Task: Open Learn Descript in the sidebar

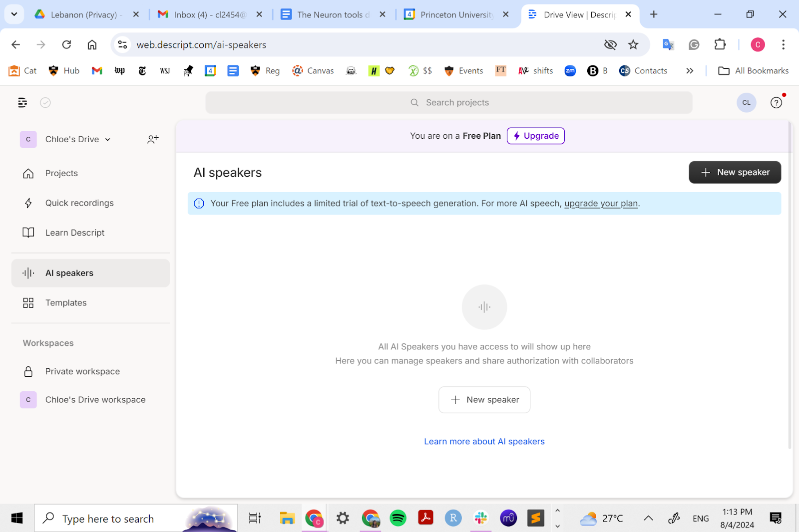Action: pos(90,233)
